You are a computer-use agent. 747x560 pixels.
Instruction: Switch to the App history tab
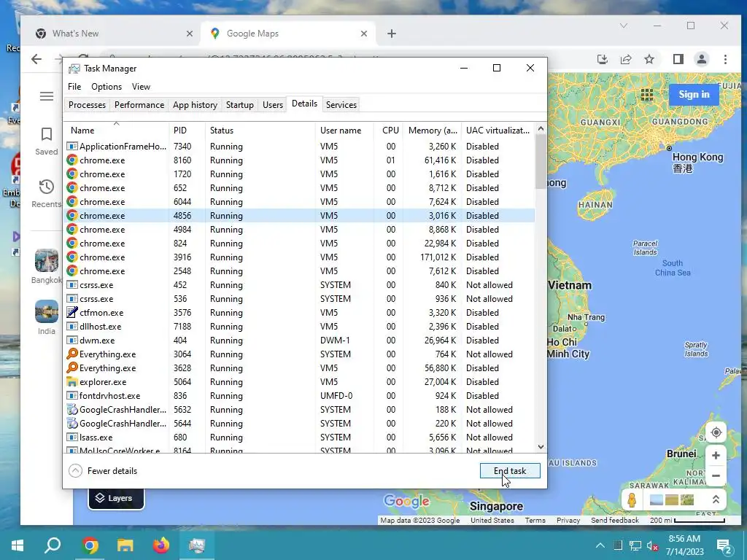(195, 105)
